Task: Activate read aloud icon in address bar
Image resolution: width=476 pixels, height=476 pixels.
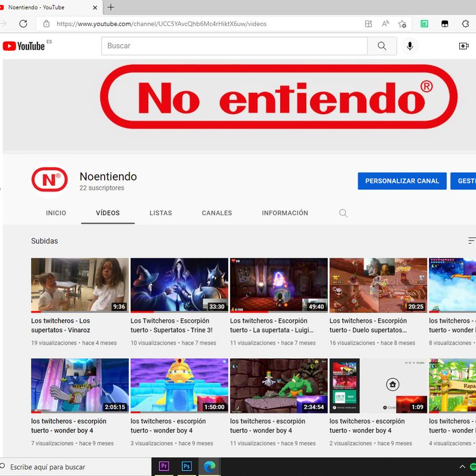Action: pyautogui.click(x=386, y=24)
